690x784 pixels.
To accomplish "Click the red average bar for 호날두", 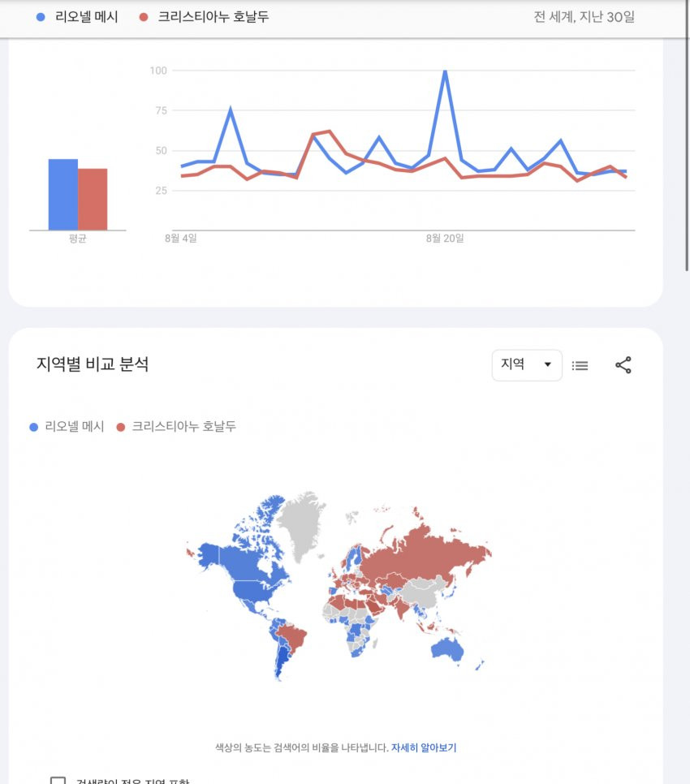I will point(93,200).
